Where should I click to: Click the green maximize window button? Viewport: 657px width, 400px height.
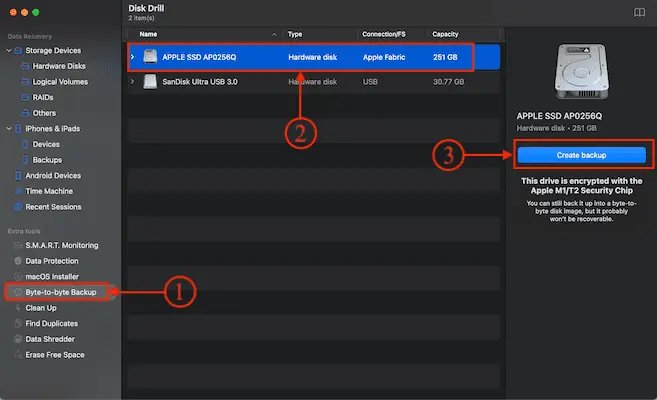tap(36, 12)
